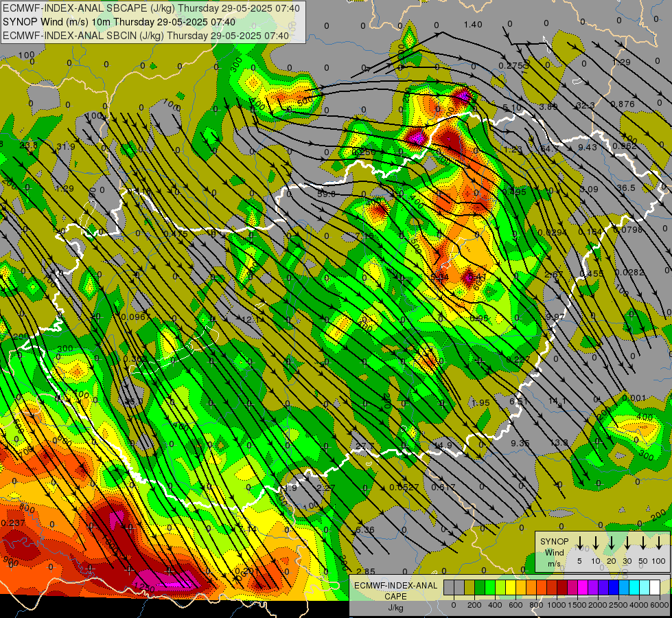Viewport: 672px width, 618px height.
Task: Click the 1500 tick label in CAPE legend
Action: tap(577, 605)
